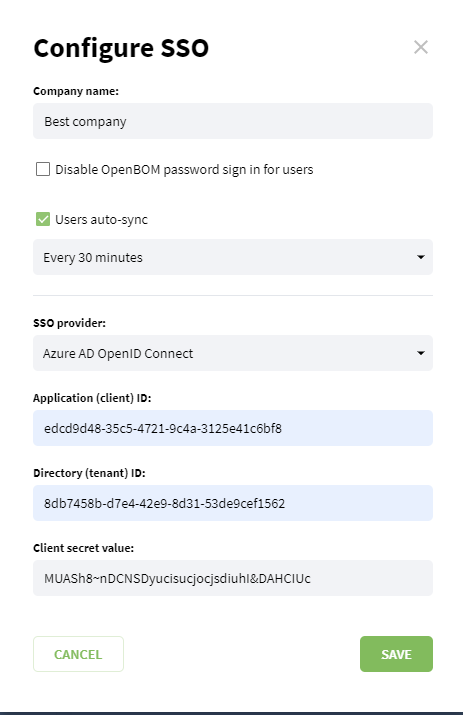Image resolution: width=463 pixels, height=715 pixels.
Task: Click the green SAVE button
Action: point(396,654)
